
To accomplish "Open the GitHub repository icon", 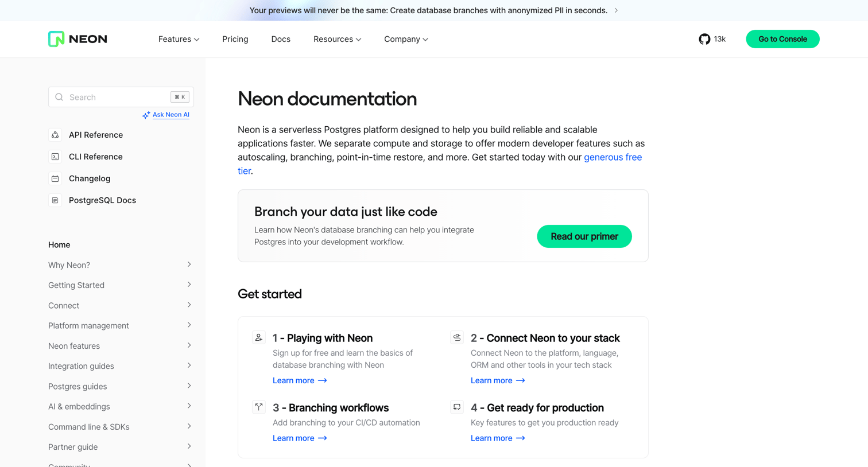I will pyautogui.click(x=704, y=39).
